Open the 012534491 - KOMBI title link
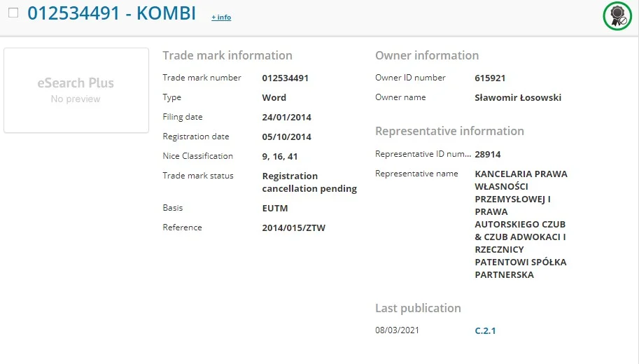The image size is (639, 364). coord(112,13)
